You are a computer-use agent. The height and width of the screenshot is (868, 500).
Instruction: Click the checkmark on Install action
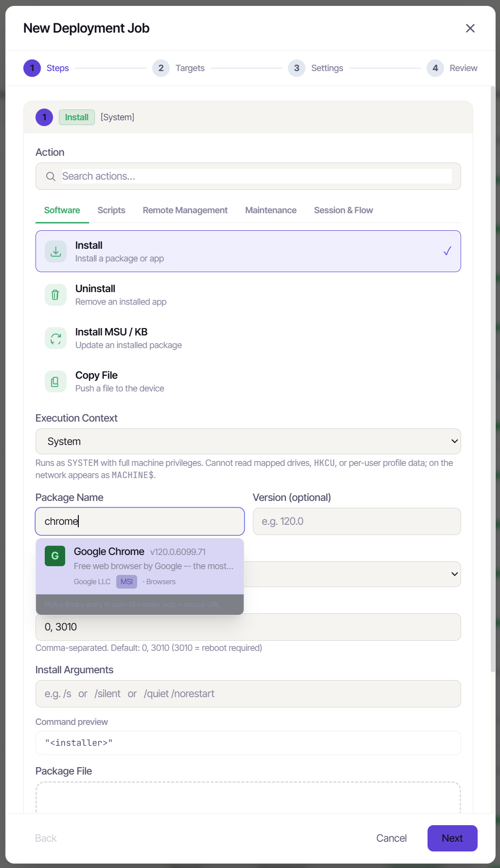pyautogui.click(x=447, y=251)
